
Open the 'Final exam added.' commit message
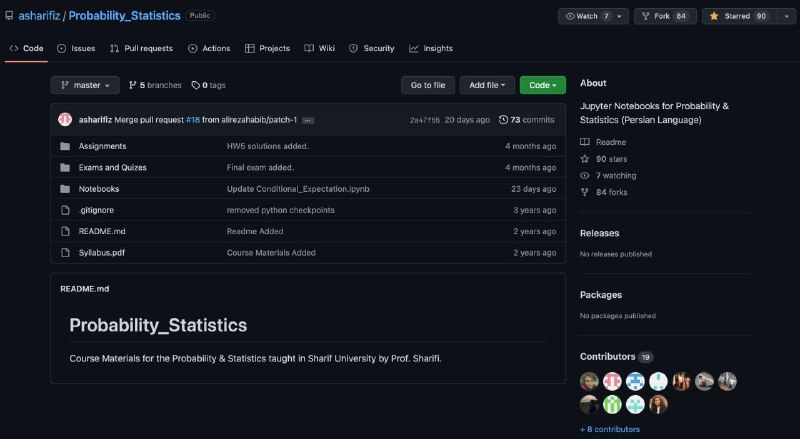260,167
